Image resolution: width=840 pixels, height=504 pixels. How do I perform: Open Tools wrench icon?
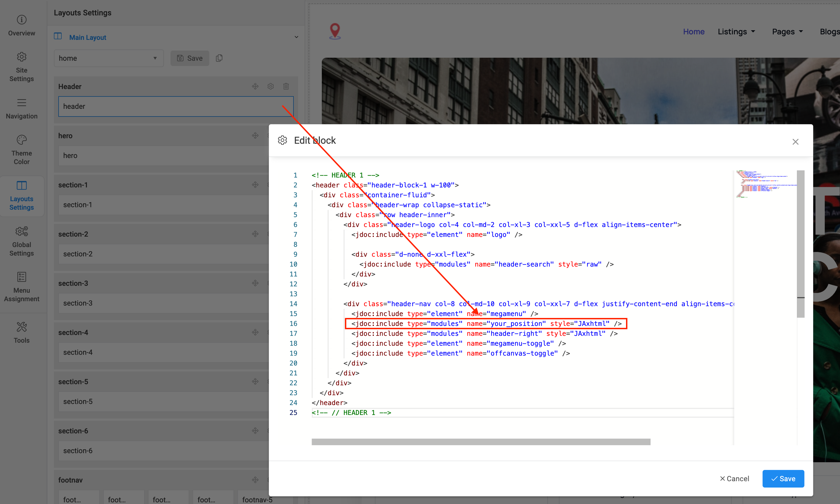point(21,327)
